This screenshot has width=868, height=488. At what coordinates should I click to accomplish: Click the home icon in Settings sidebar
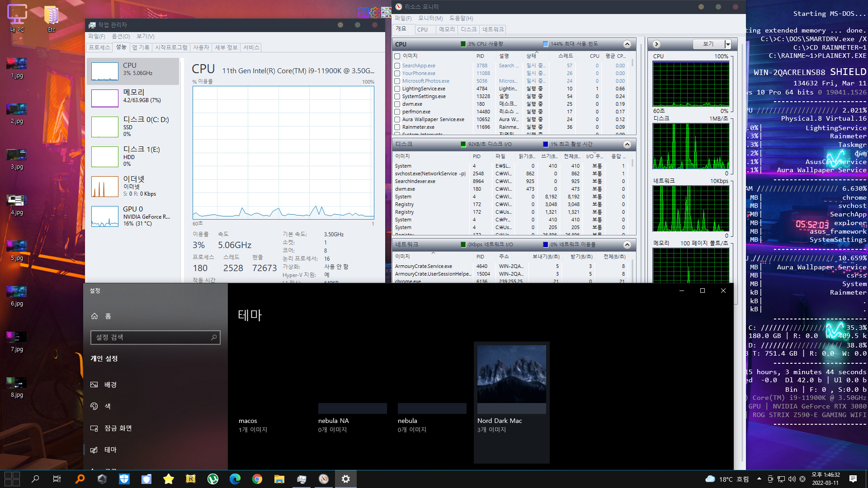94,316
